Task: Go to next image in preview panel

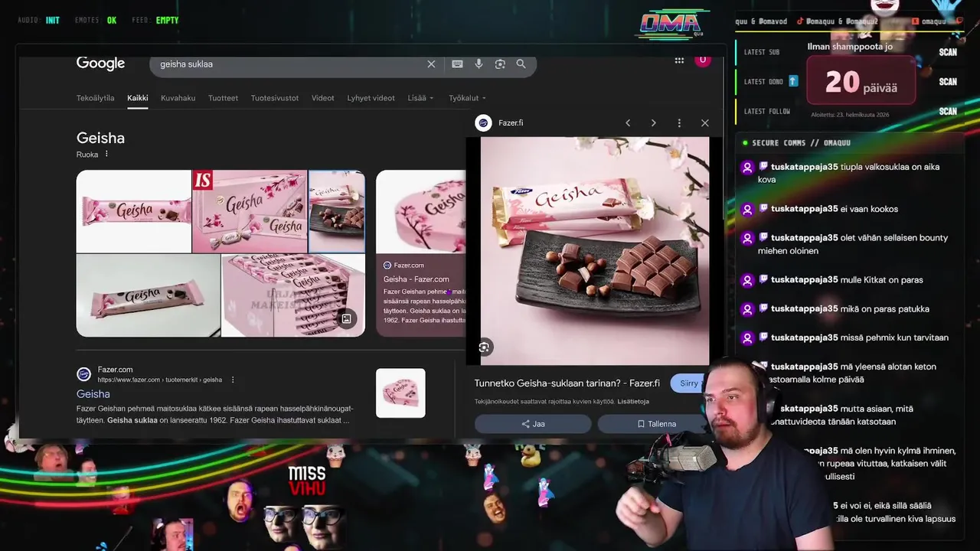Action: (x=653, y=122)
